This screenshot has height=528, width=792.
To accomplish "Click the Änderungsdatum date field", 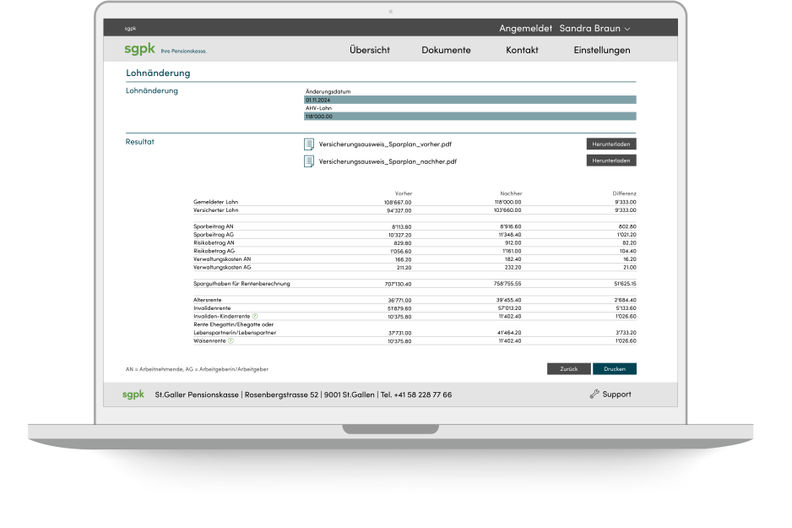I will click(x=470, y=100).
